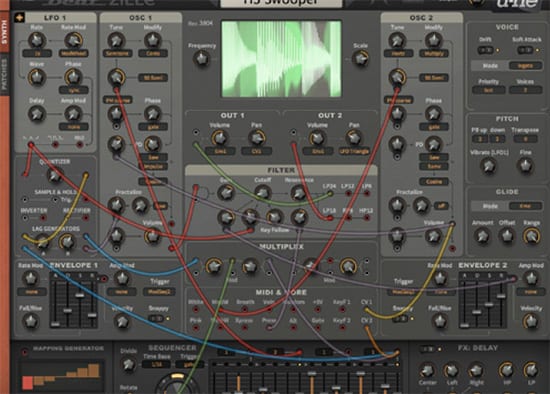Open the PATCHES side tab
Screen dimensions: 550x394
point(5,74)
